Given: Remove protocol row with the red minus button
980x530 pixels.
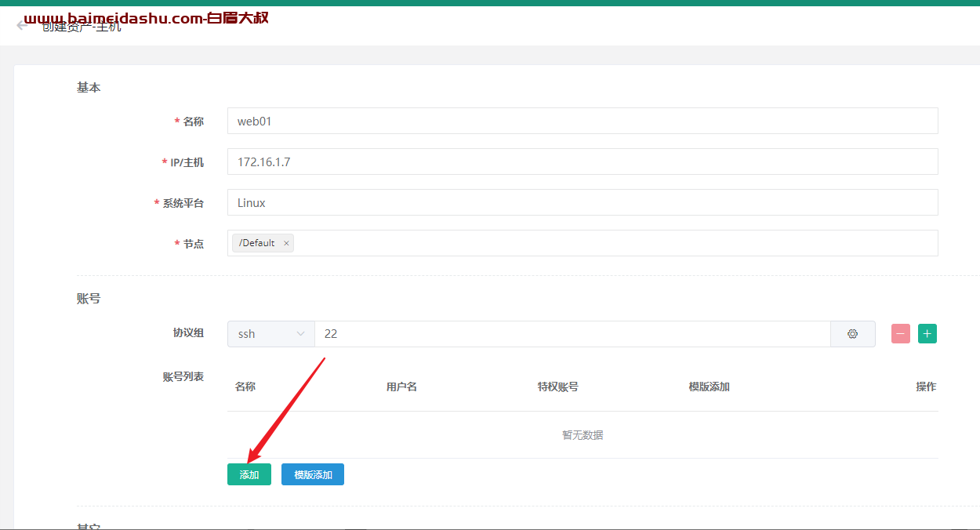Looking at the screenshot, I should [x=901, y=334].
